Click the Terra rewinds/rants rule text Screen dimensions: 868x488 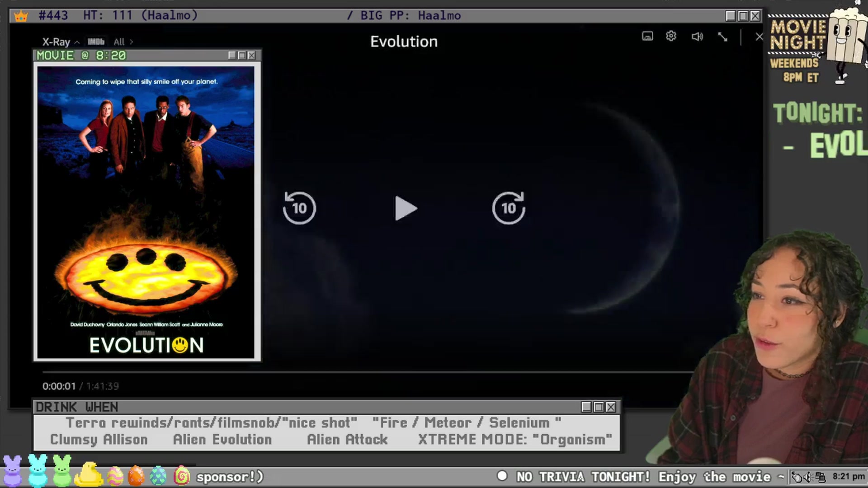pos(212,423)
